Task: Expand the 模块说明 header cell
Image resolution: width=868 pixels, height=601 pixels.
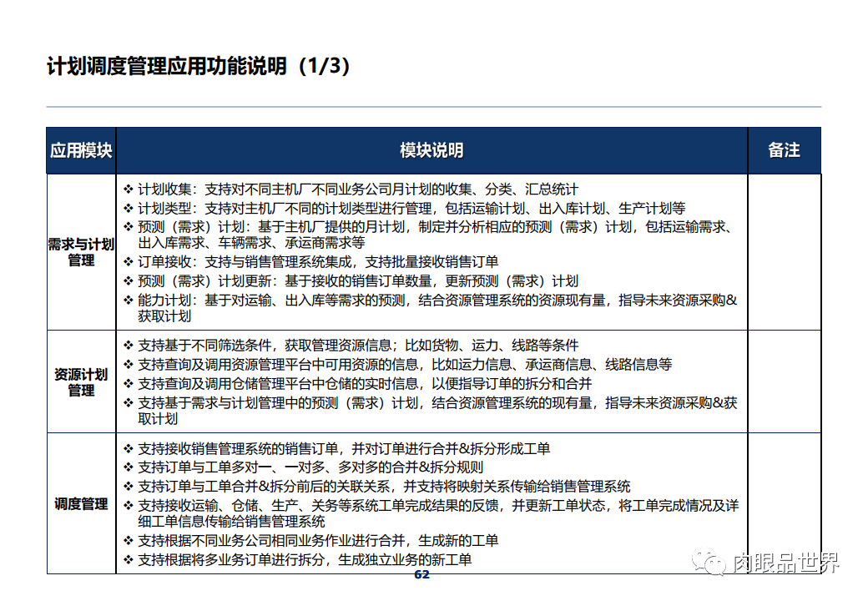Action: 431,151
